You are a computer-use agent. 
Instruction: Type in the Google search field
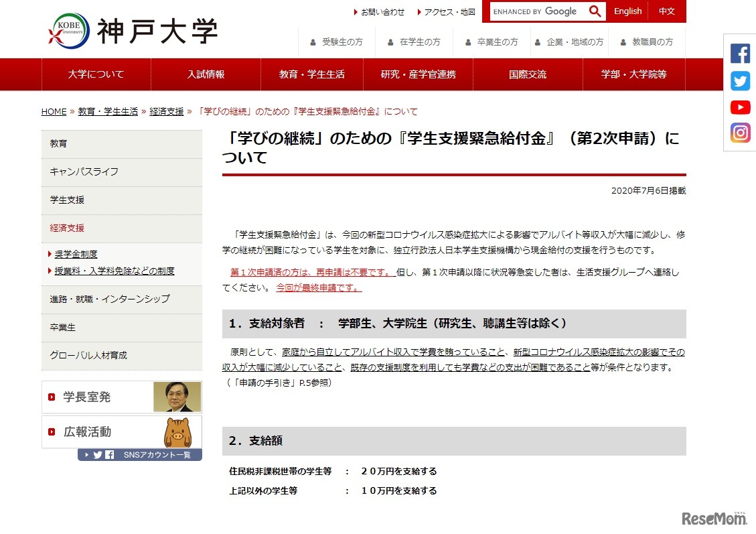(x=537, y=11)
